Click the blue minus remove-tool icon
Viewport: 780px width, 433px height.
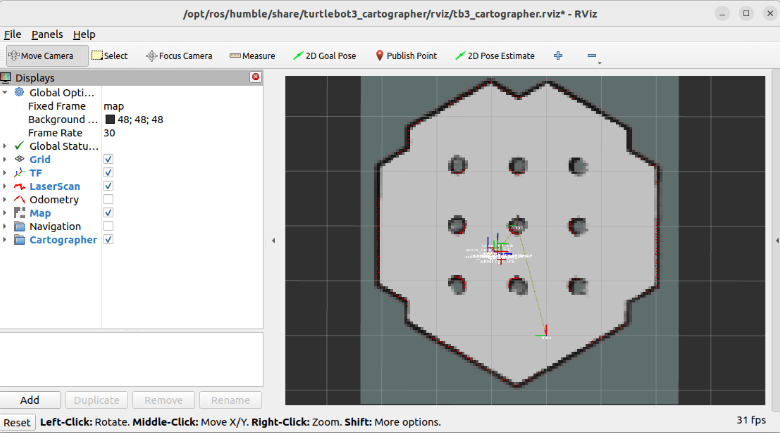(591, 56)
